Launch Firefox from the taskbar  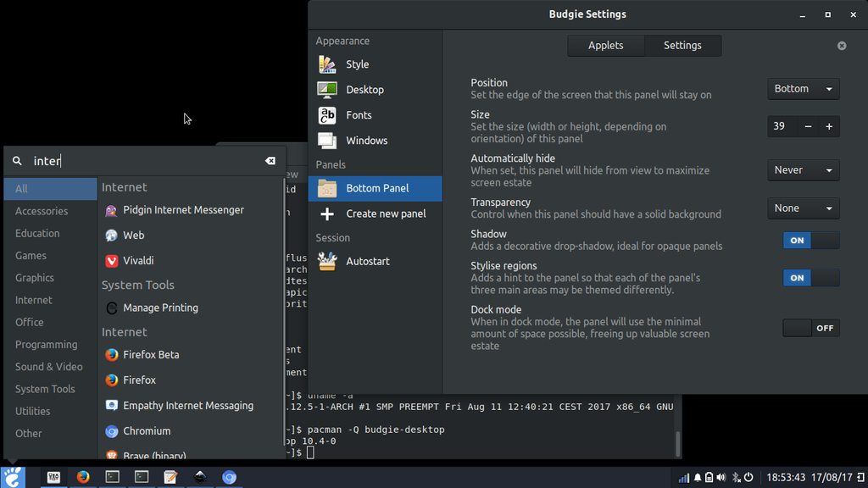tap(82, 476)
